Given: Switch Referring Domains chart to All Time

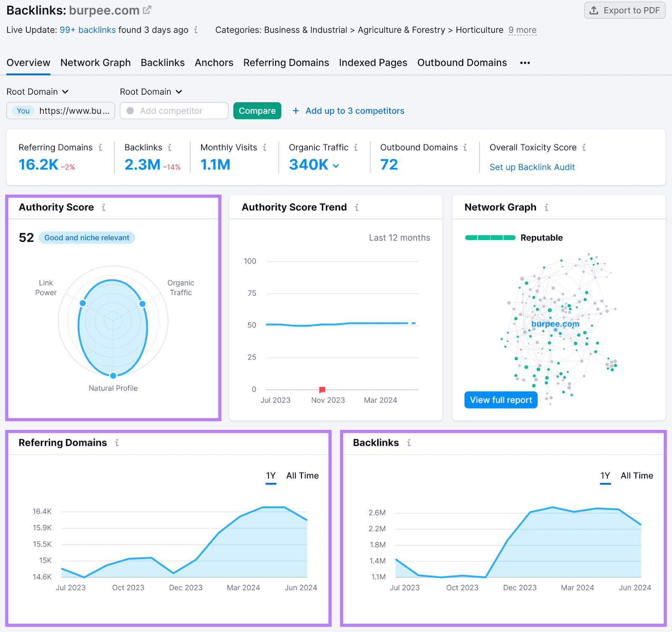Looking at the screenshot, I should 302,476.
